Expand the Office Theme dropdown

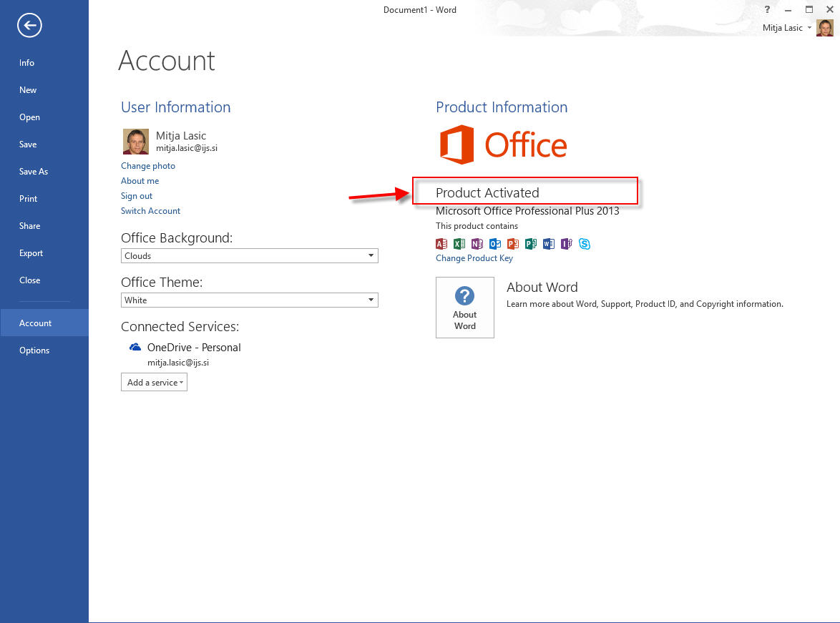click(249, 300)
